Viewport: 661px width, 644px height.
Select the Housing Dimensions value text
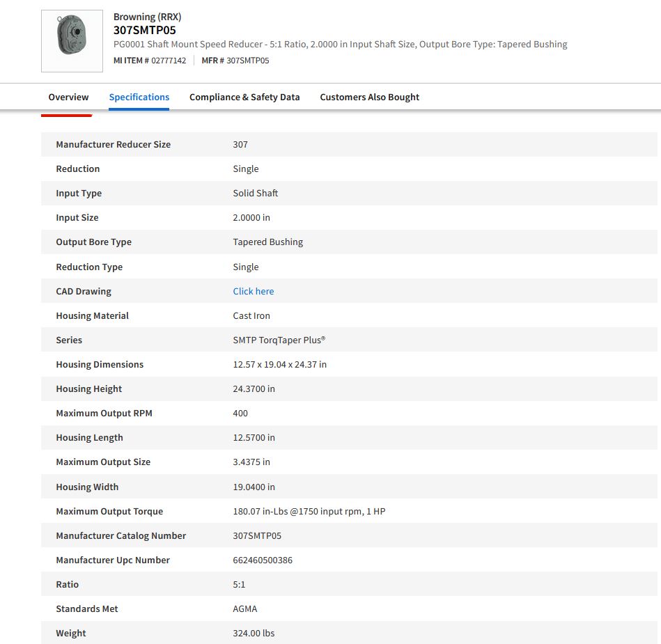tap(279, 364)
